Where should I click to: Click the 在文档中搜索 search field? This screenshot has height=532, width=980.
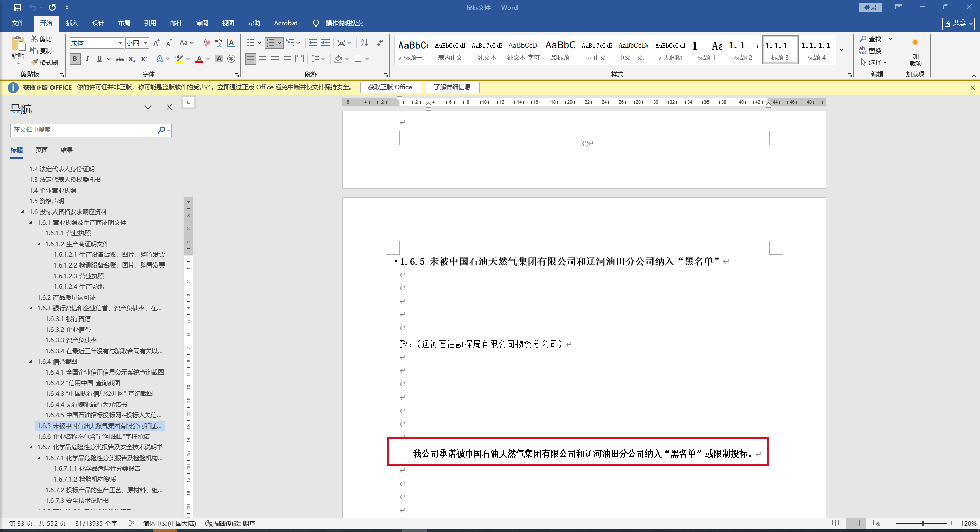pyautogui.click(x=84, y=130)
